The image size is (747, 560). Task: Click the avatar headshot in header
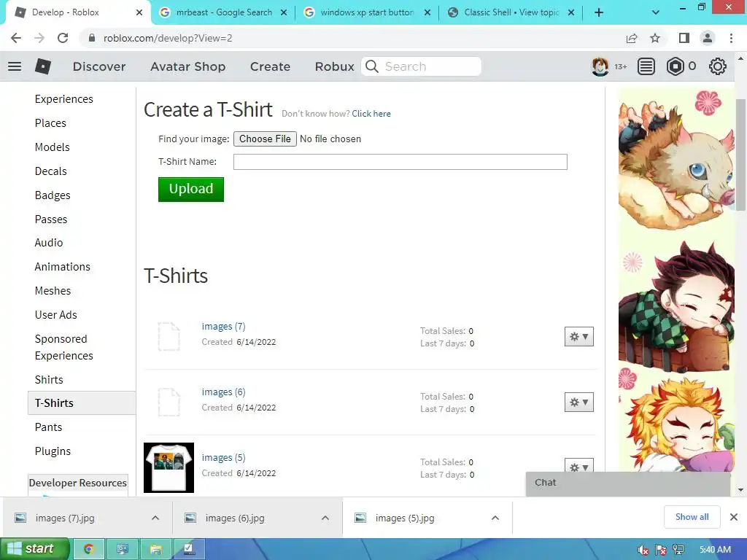(x=600, y=66)
